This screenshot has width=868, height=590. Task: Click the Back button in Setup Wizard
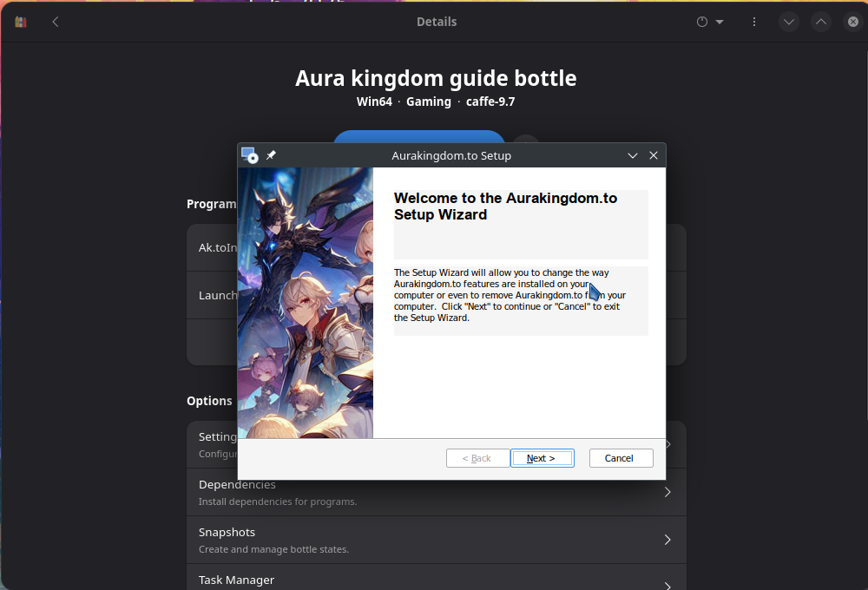click(x=477, y=458)
